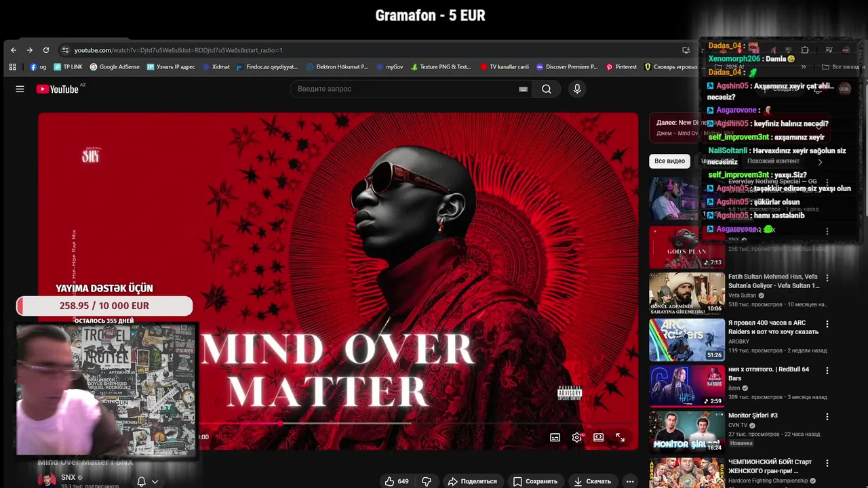Open the ARC Raiders video thumbnail
Image resolution: width=868 pixels, height=488 pixels.
(x=687, y=340)
